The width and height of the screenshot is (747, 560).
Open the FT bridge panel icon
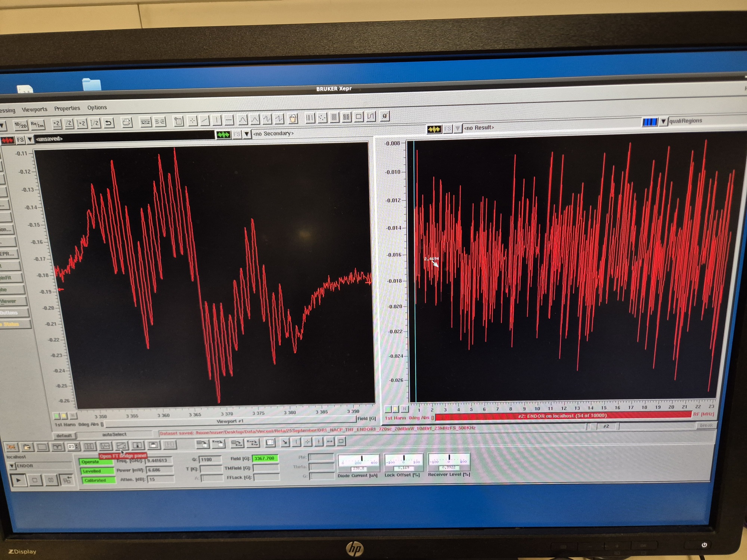122,446
